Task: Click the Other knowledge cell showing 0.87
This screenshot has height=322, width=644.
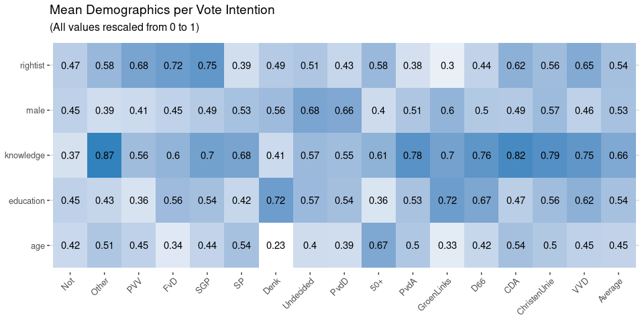Action: (x=105, y=155)
